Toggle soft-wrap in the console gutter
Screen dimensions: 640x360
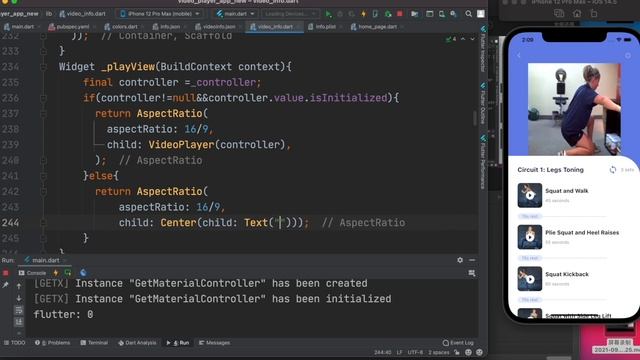tap(19, 310)
